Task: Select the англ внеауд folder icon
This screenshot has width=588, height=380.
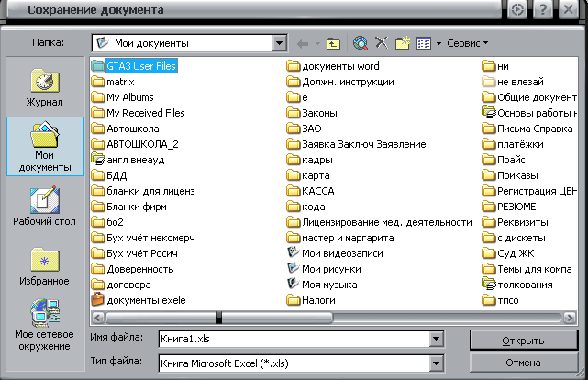Action: (98, 159)
